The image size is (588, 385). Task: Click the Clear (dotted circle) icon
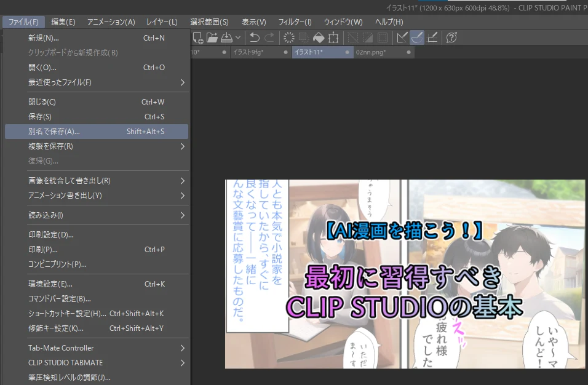(x=288, y=38)
